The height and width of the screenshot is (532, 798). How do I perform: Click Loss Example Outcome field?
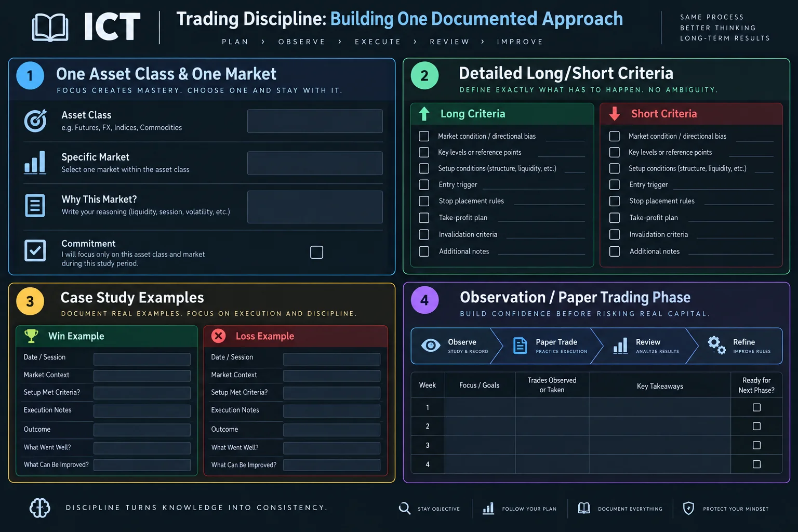[331, 430]
